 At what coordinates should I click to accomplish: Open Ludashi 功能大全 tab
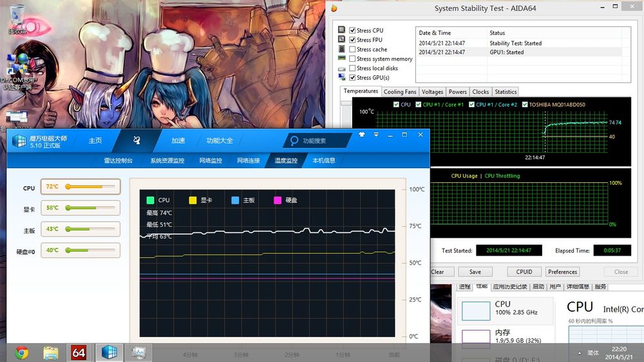click(x=220, y=140)
